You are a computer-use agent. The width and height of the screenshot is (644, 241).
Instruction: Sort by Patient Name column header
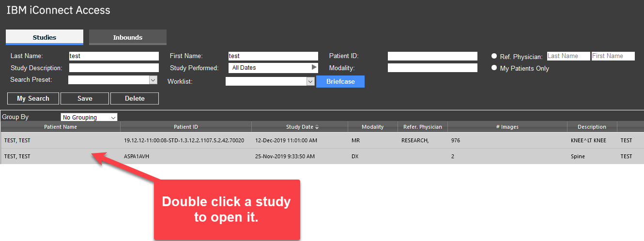tap(61, 127)
